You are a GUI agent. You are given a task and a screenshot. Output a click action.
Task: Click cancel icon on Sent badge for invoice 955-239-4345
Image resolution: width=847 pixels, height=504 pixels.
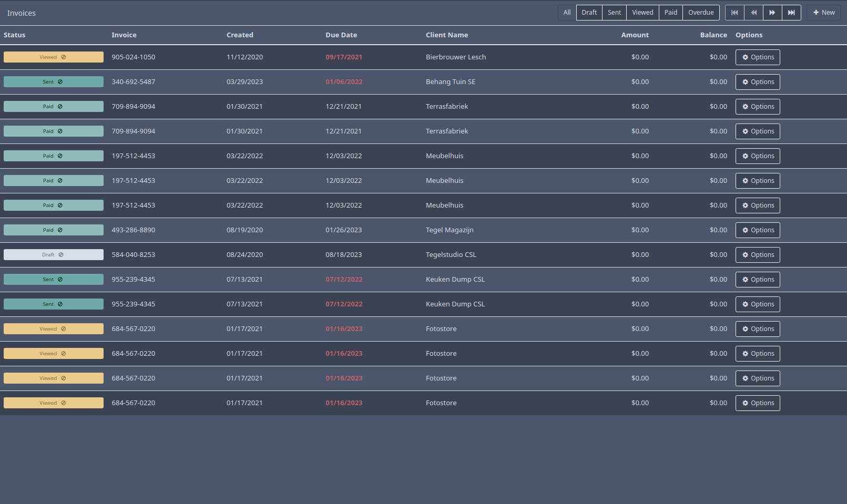click(x=60, y=279)
